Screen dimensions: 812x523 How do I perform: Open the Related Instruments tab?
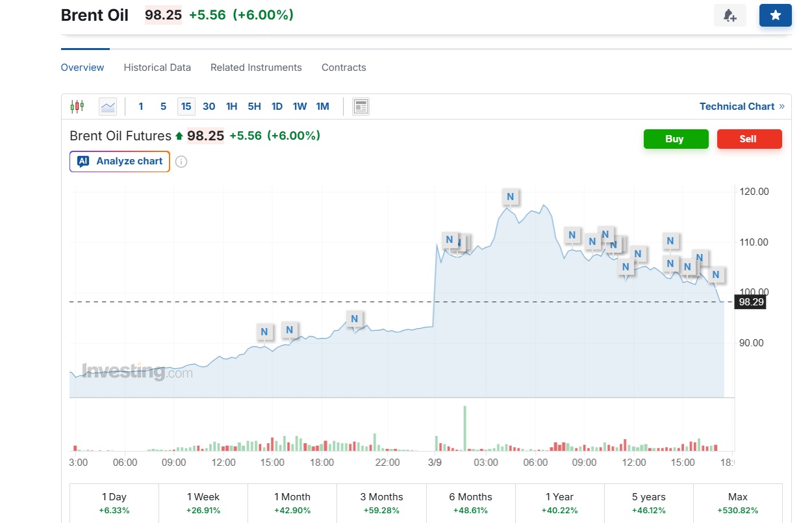(256, 68)
